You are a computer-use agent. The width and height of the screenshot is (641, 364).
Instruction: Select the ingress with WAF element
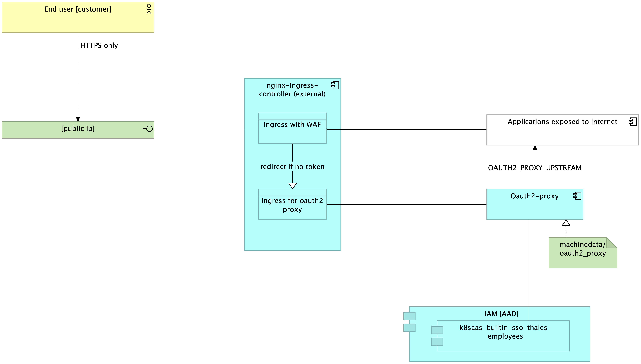coord(292,128)
